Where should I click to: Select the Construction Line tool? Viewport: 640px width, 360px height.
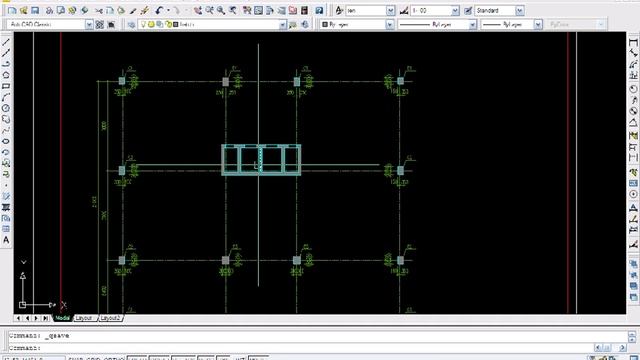point(6,53)
